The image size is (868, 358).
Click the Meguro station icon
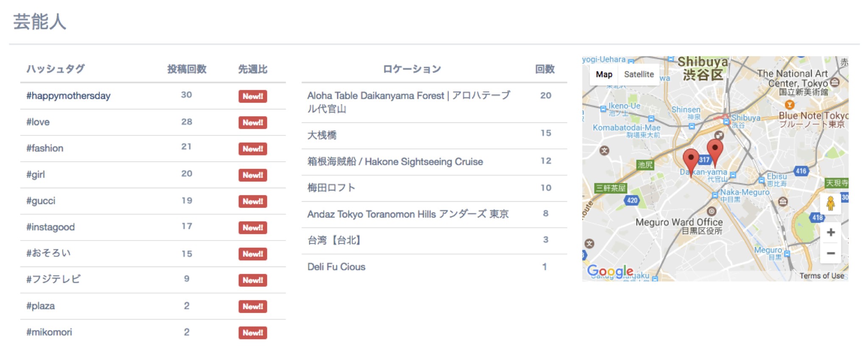click(x=787, y=254)
